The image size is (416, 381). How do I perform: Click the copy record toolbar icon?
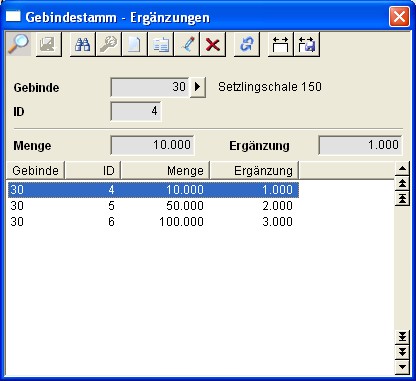coord(161,44)
